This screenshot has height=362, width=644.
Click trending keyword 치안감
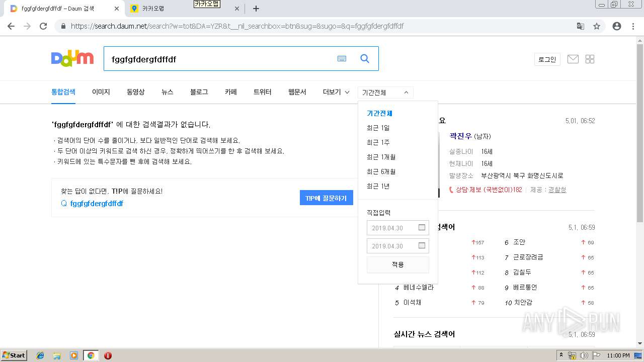tap(523, 303)
